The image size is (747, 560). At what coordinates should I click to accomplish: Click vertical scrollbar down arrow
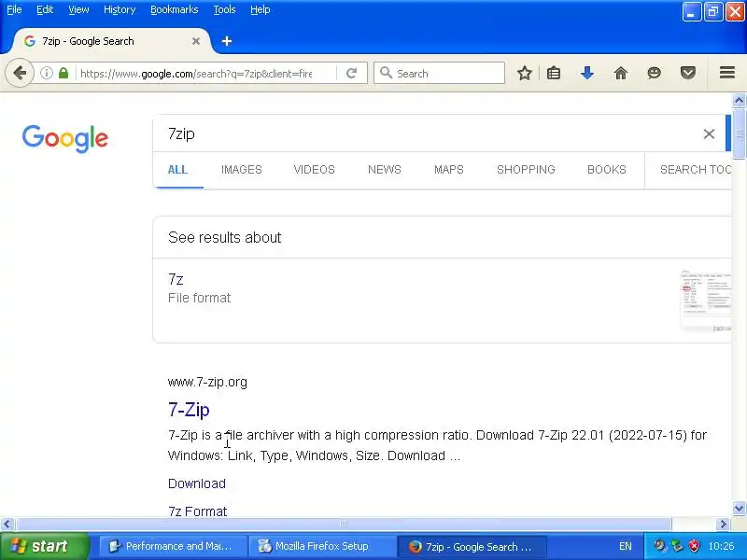(739, 508)
